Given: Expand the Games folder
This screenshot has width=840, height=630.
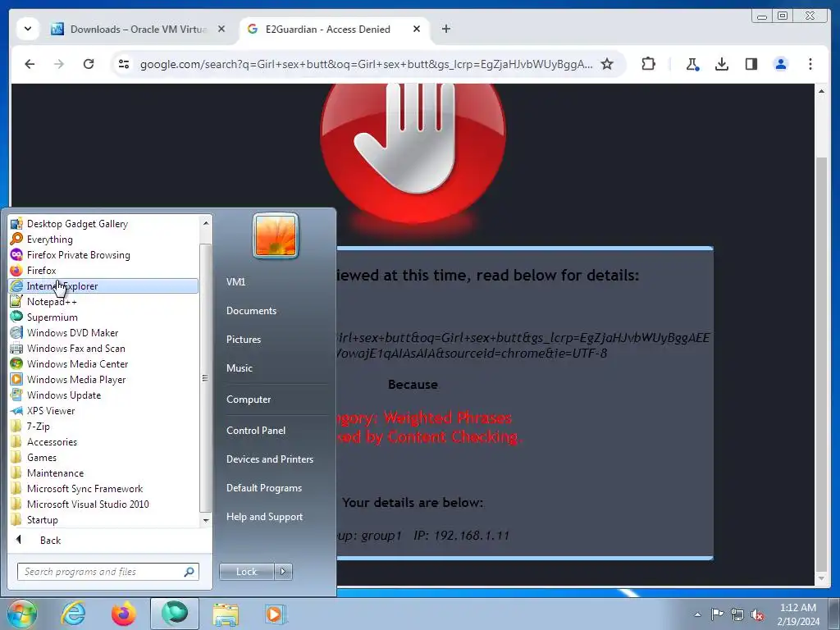Looking at the screenshot, I should 103,458.
